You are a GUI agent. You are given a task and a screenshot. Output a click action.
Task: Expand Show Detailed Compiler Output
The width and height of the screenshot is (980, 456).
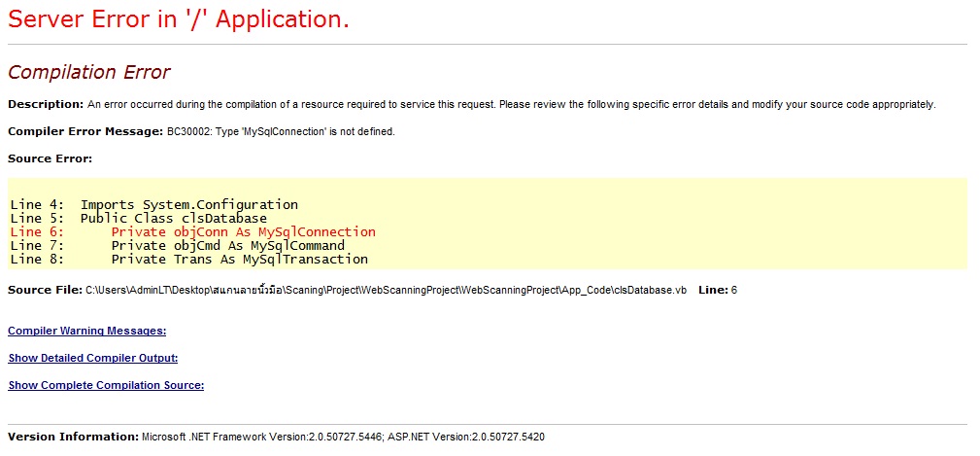click(x=93, y=359)
